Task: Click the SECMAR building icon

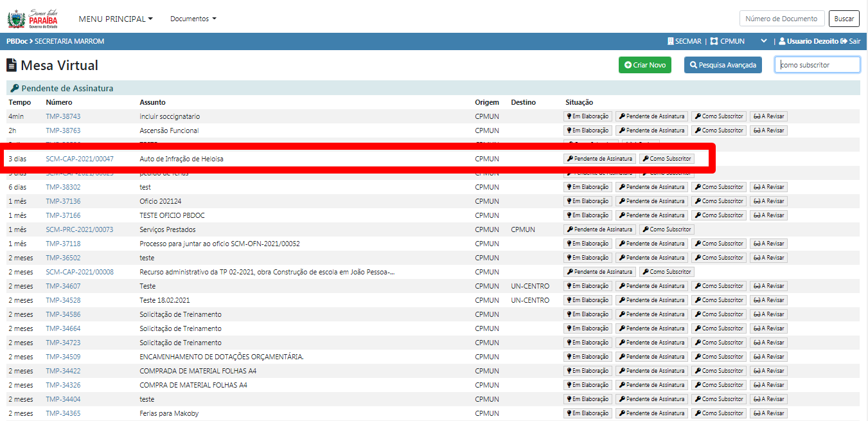Action: tap(671, 41)
